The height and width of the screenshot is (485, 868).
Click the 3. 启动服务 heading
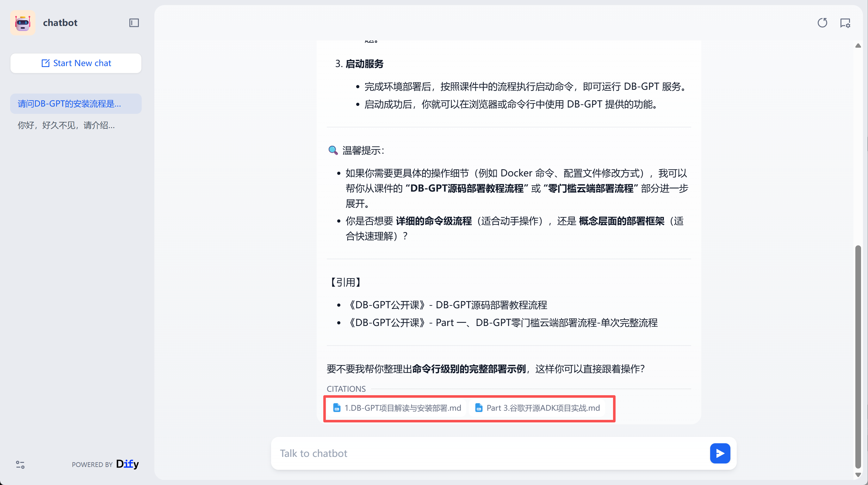(359, 64)
